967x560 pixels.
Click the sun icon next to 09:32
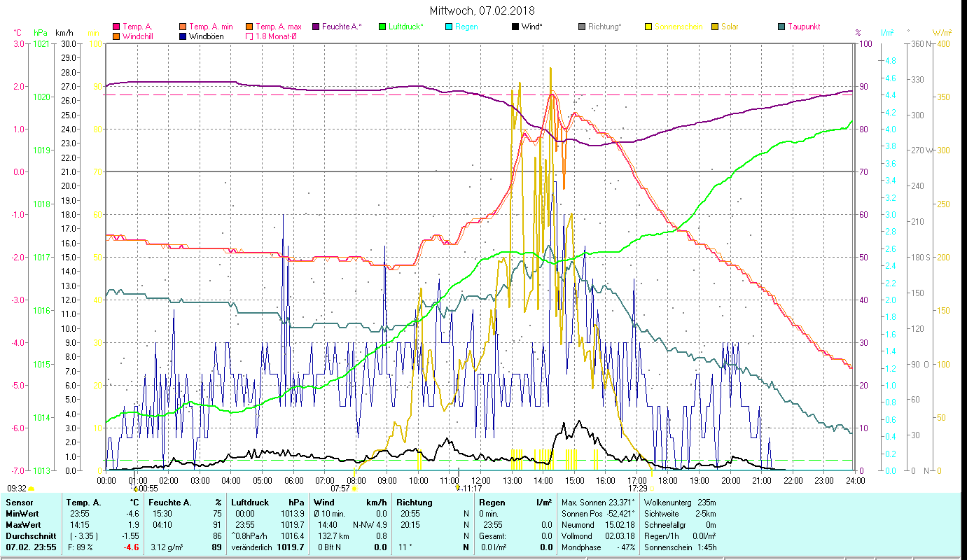tap(32, 489)
